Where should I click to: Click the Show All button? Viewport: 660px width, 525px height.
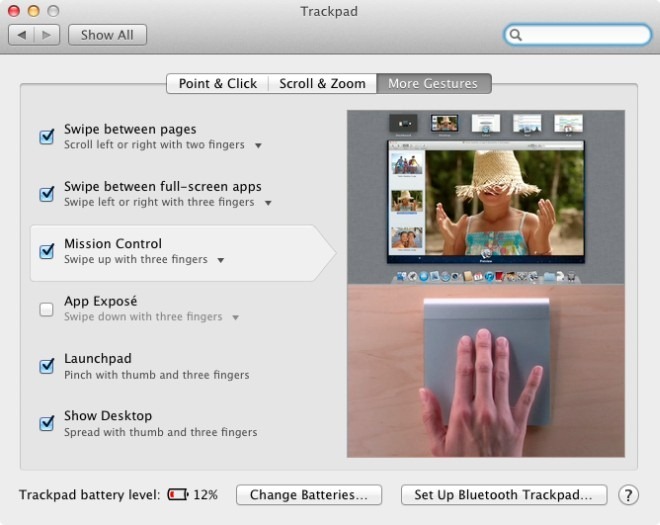(x=107, y=35)
